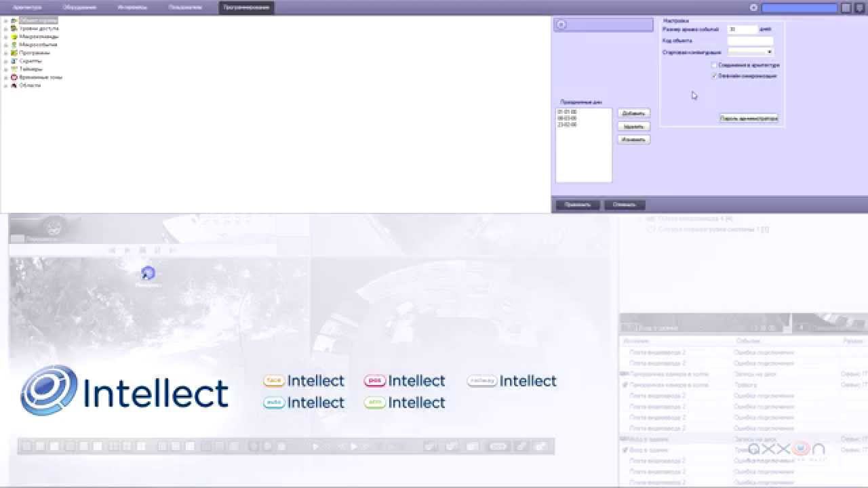This screenshot has height=488, width=868.
Task: Click the green Программы icon
Action: [x=14, y=53]
